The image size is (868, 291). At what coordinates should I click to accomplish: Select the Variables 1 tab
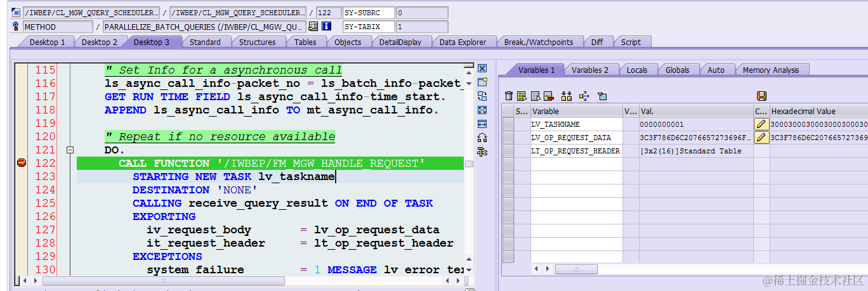(x=536, y=70)
